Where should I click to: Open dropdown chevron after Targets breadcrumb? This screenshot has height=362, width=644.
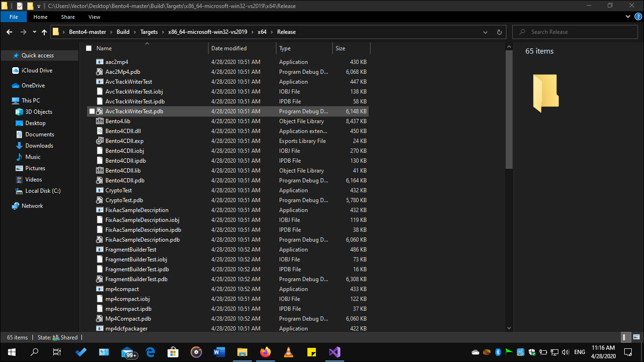click(x=163, y=32)
